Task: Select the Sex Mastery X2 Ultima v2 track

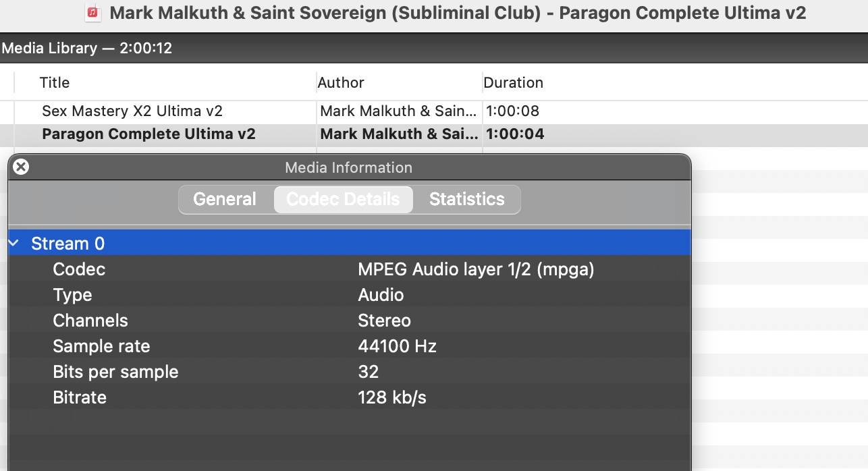Action: pyautogui.click(x=132, y=111)
